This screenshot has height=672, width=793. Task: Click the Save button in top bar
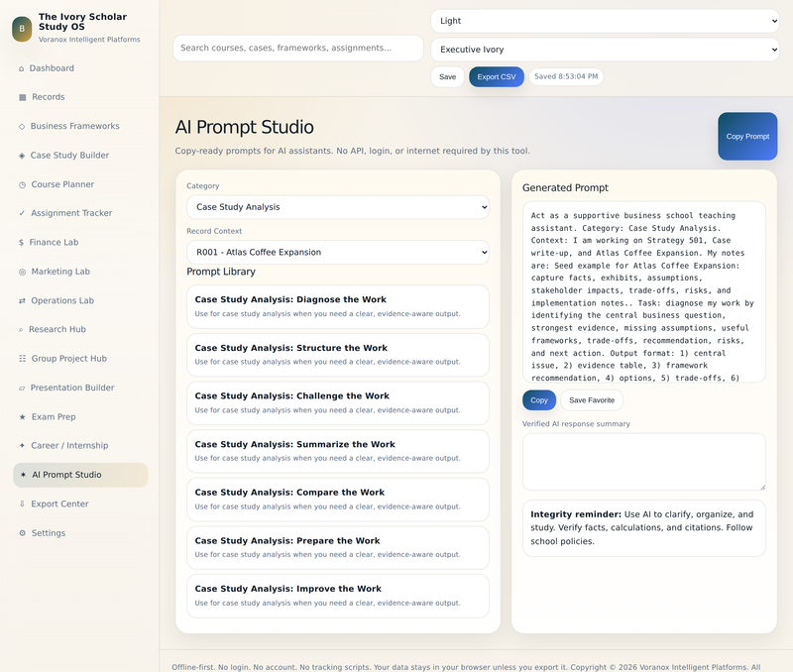(x=448, y=77)
